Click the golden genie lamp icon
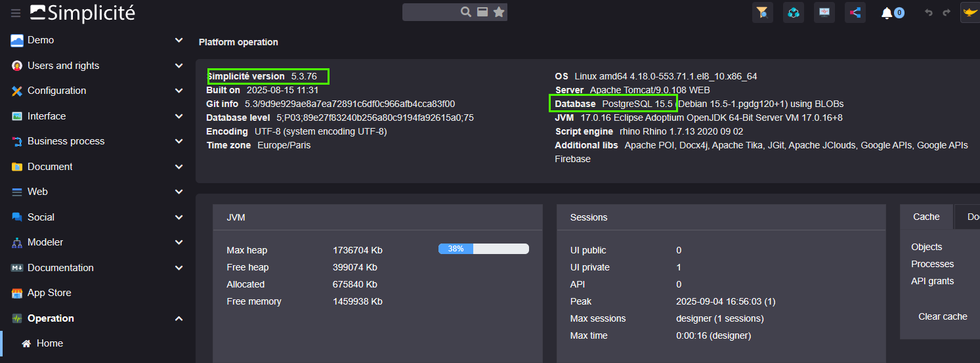Image resolution: width=980 pixels, height=363 pixels. click(x=969, y=12)
